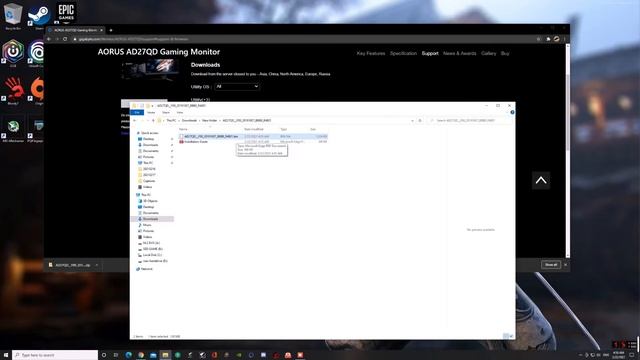Viewport: 640px width, 360px height.
Task: Click the Specification link
Action: click(403, 53)
